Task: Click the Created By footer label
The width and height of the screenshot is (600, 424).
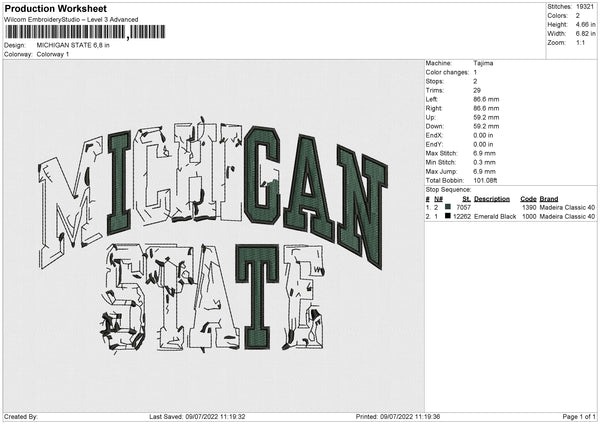Action: tap(21, 417)
